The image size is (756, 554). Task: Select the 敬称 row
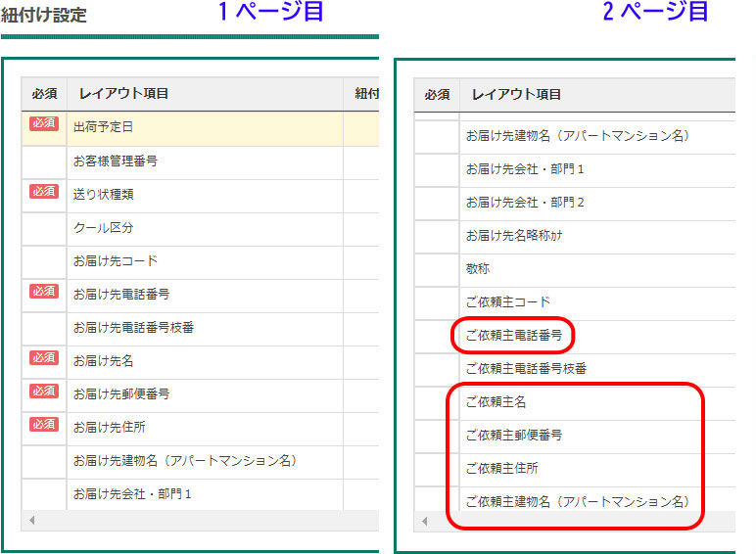479,268
